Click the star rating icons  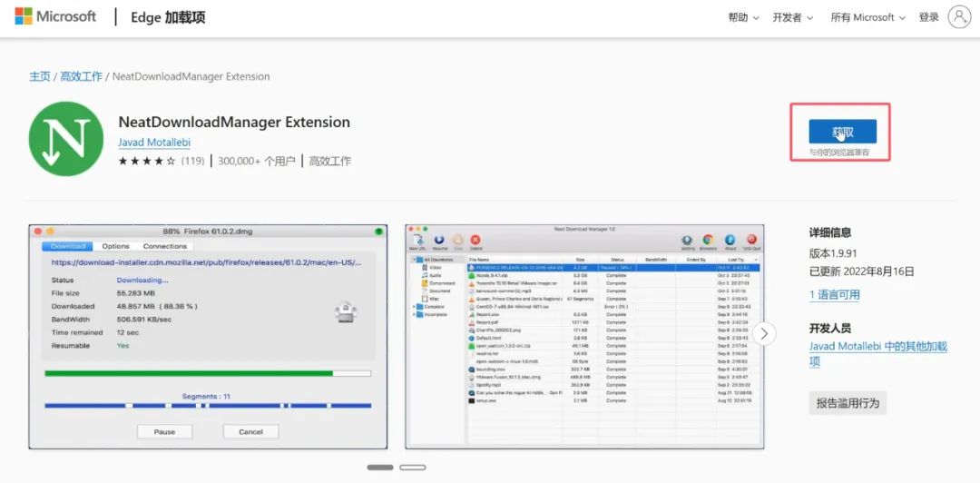(147, 161)
